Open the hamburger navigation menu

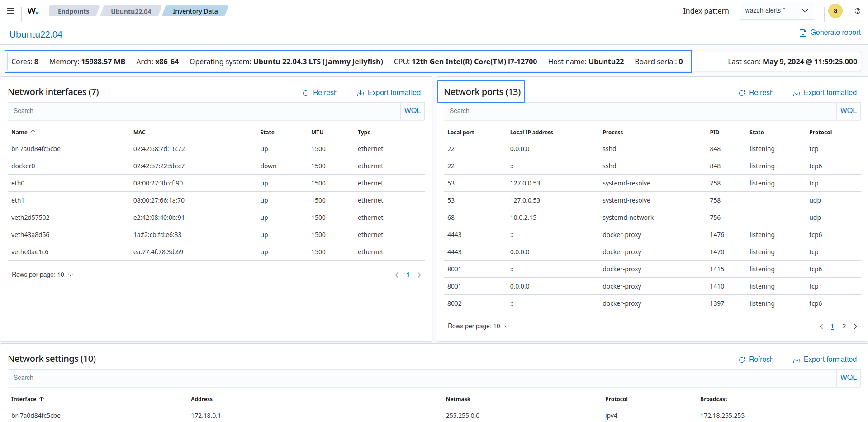coord(11,11)
